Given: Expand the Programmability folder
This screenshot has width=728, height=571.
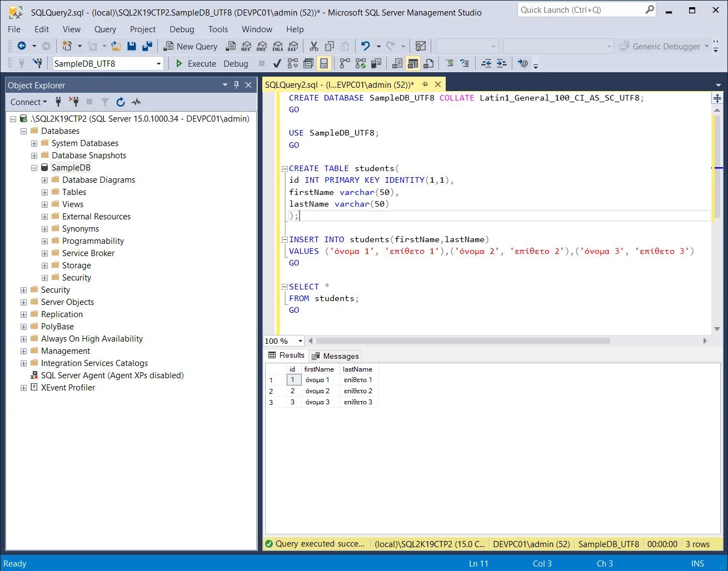Looking at the screenshot, I should coord(45,241).
